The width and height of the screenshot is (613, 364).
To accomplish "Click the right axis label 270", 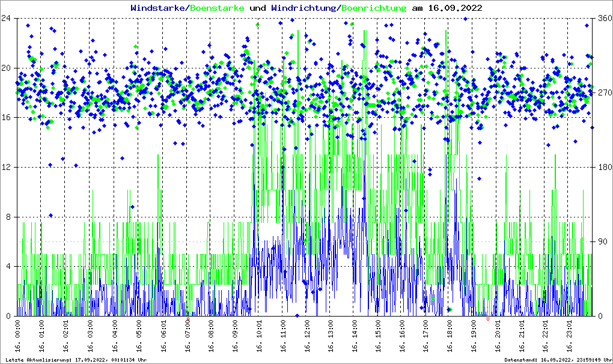I will 604,93.
